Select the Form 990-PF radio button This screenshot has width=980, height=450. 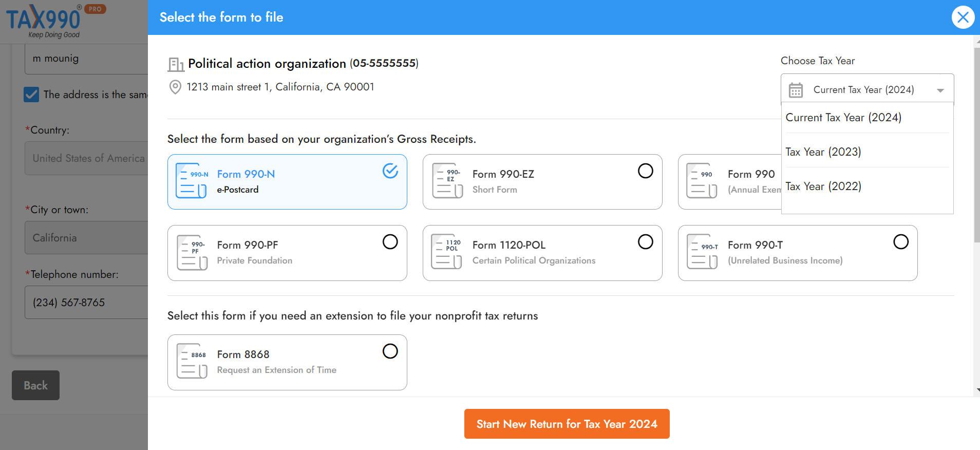point(390,242)
